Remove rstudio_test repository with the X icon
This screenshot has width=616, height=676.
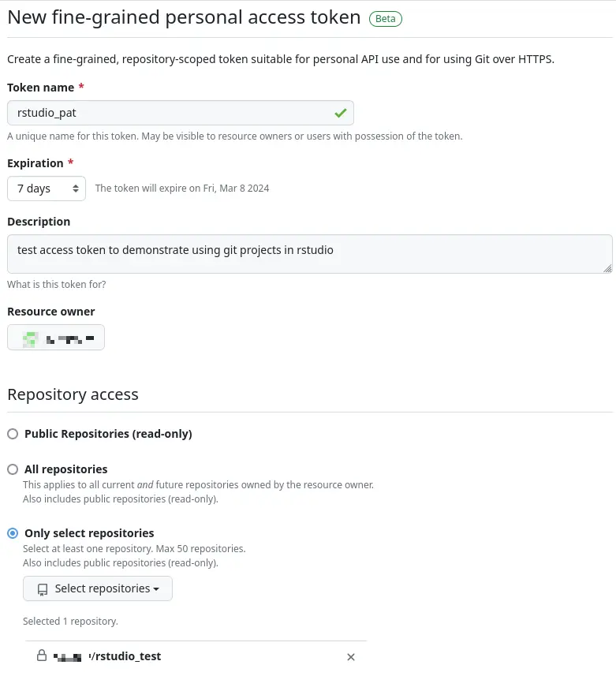click(351, 657)
